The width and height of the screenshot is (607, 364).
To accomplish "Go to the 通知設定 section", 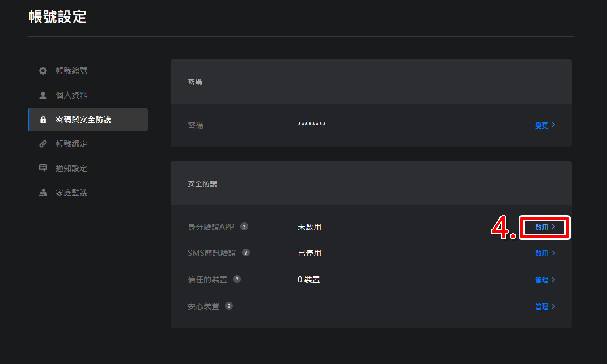I will (x=88, y=168).
